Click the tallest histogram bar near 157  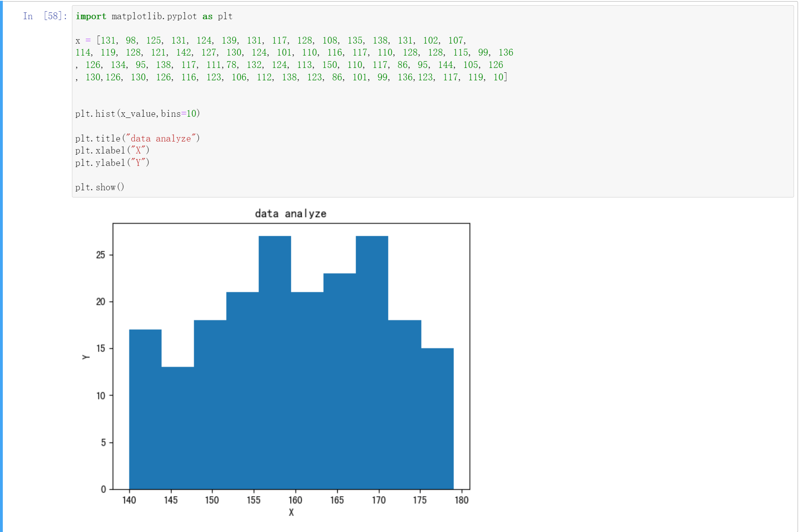click(275, 360)
